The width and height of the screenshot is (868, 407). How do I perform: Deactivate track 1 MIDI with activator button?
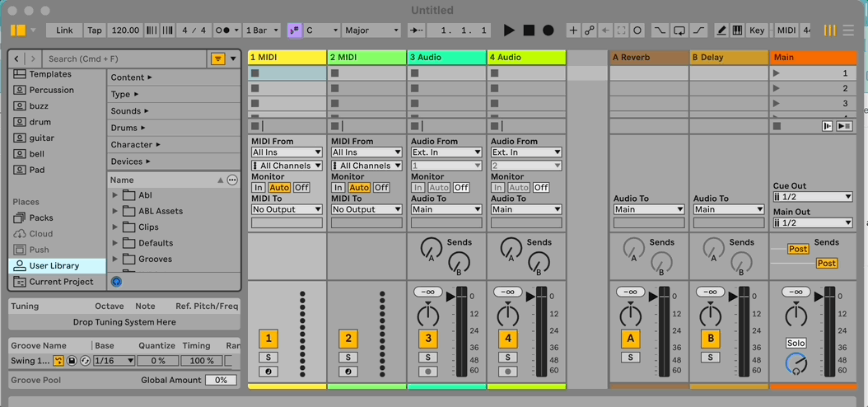[x=268, y=339]
